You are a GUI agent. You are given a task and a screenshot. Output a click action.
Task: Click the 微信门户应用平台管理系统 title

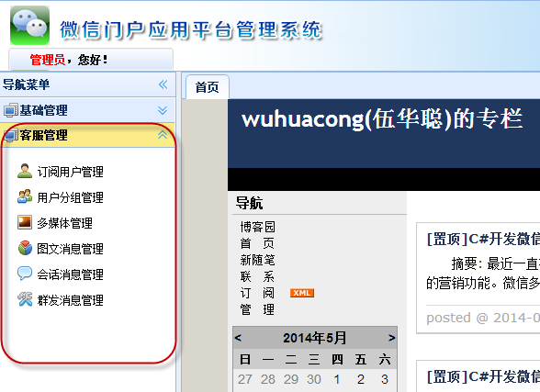click(191, 29)
